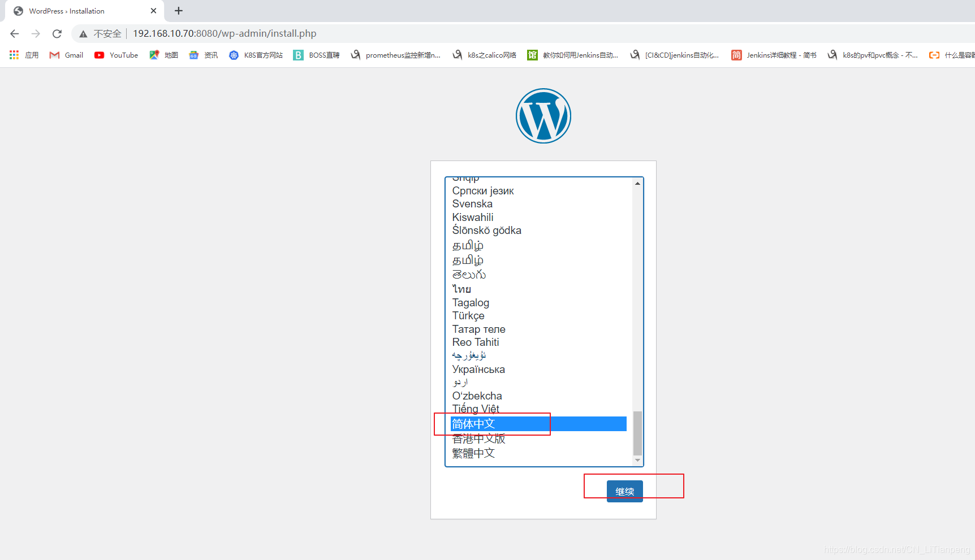Select Reo Tahiti in the language list
Screen dimensions: 975x560
pyautogui.click(x=538, y=342)
